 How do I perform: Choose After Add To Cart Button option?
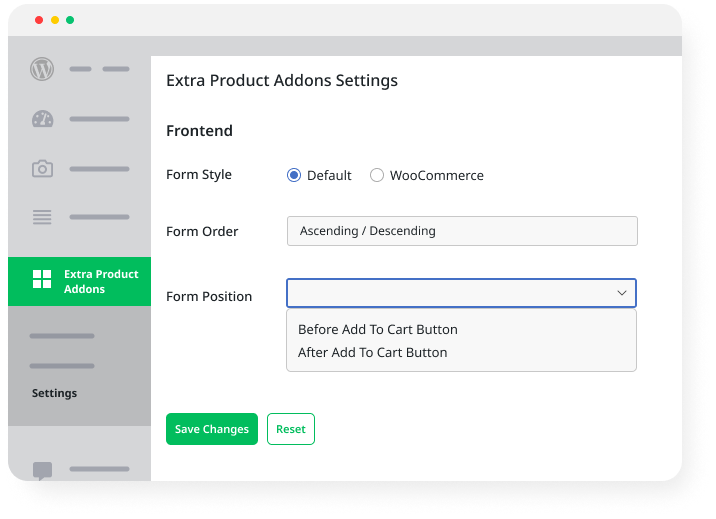[x=373, y=352]
